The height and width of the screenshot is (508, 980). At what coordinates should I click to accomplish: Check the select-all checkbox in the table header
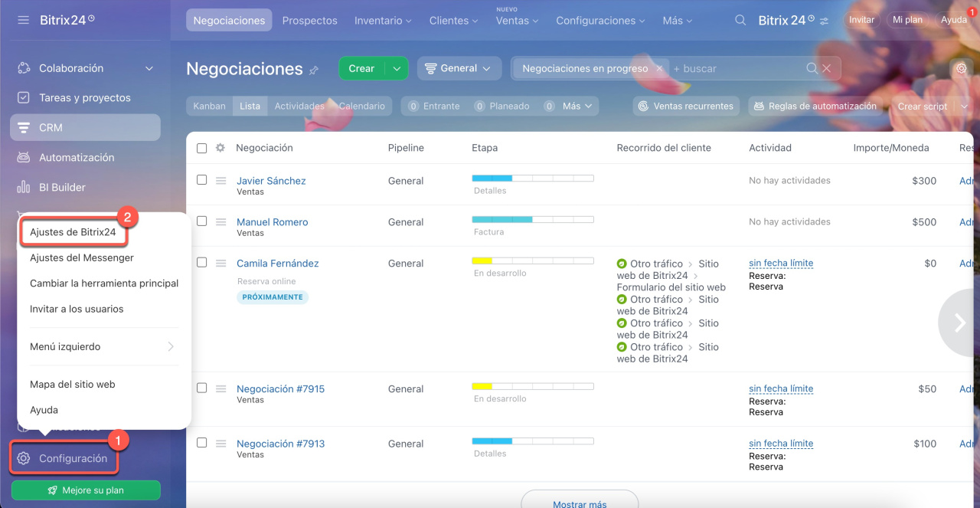201,148
